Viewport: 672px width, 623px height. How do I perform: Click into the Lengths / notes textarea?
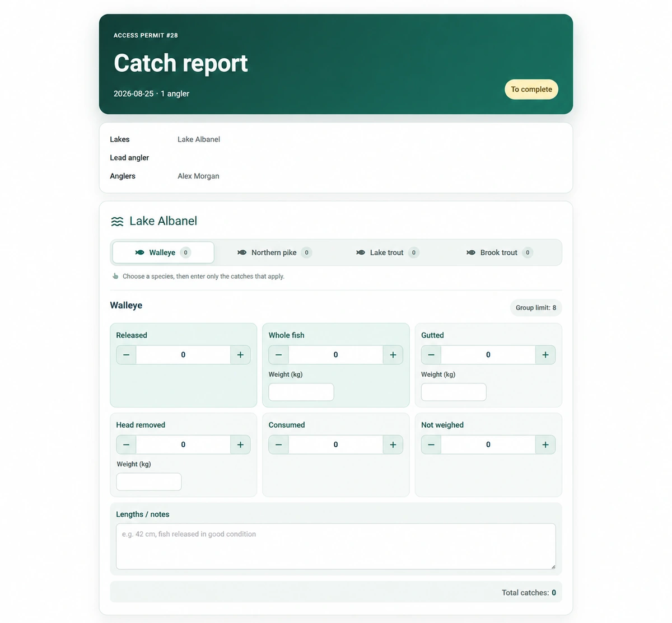coord(336,546)
